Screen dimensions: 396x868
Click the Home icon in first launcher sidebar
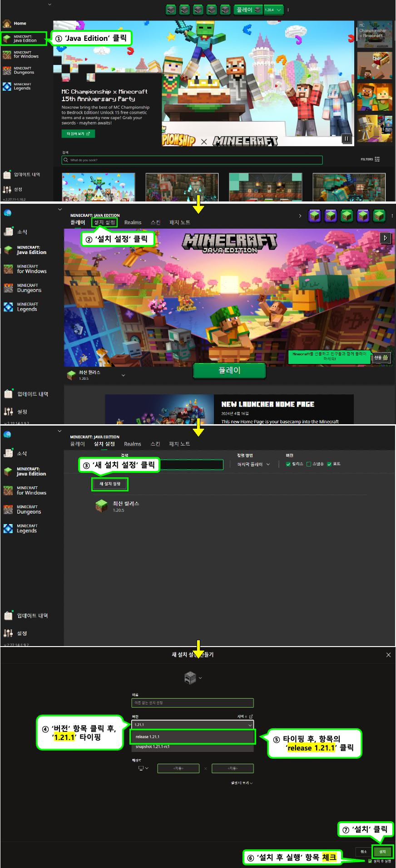7,23
